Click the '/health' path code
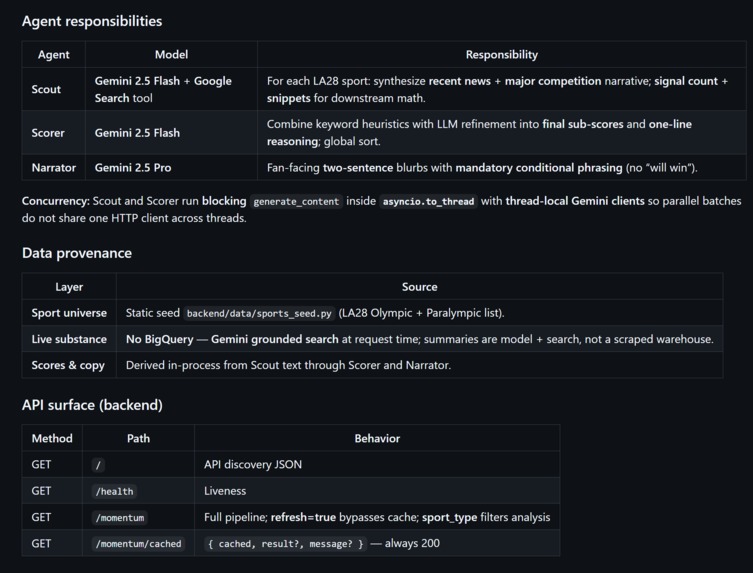This screenshot has width=753, height=573. 114,491
